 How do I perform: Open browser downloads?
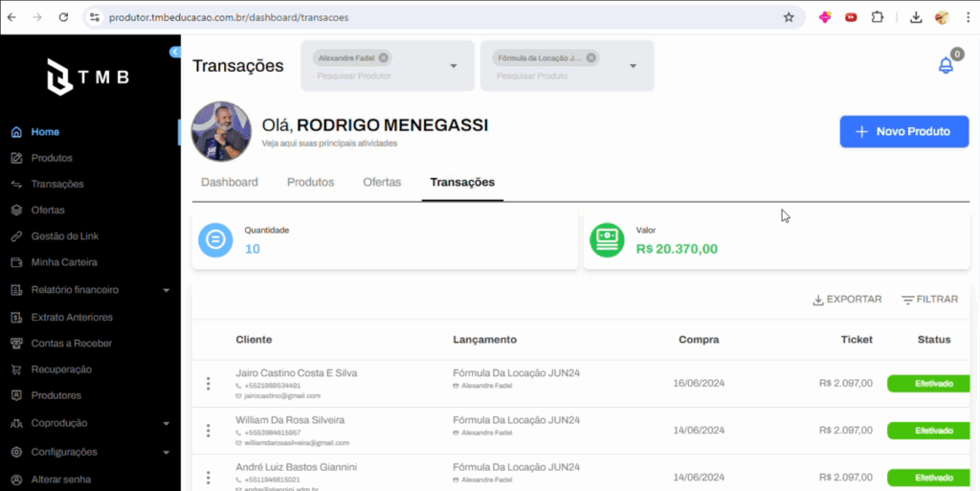click(x=916, y=17)
